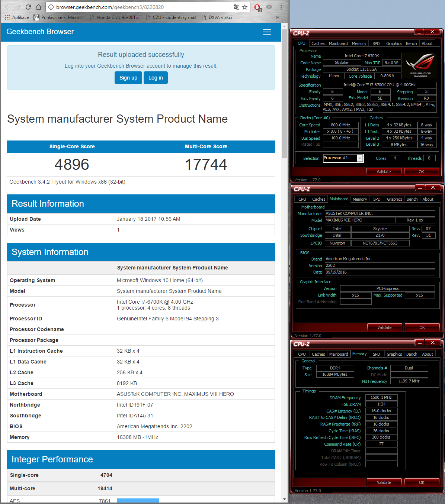The width and height of the screenshot is (445, 504).
Task: Click Validate in the bottom CPU-Z Memory window
Action: 384,482
